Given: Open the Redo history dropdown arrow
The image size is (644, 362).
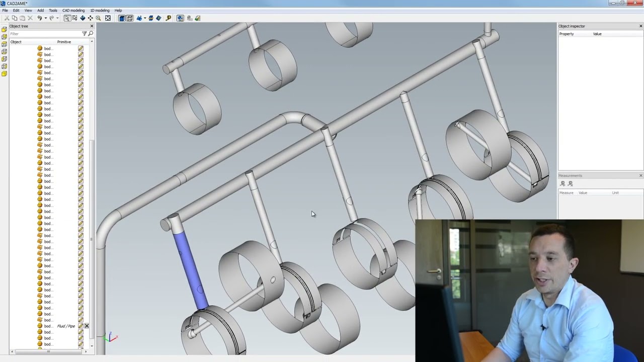Looking at the screenshot, I should tap(57, 18).
